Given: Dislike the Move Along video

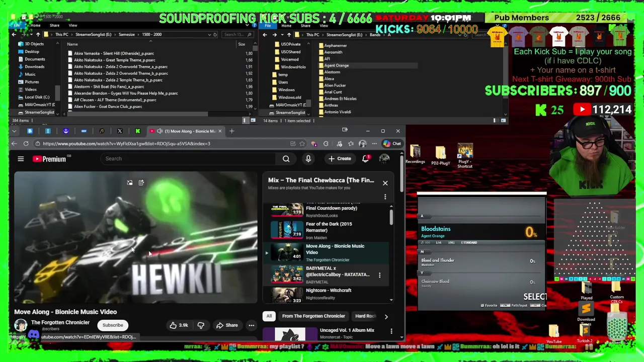Looking at the screenshot, I should coord(201,325).
